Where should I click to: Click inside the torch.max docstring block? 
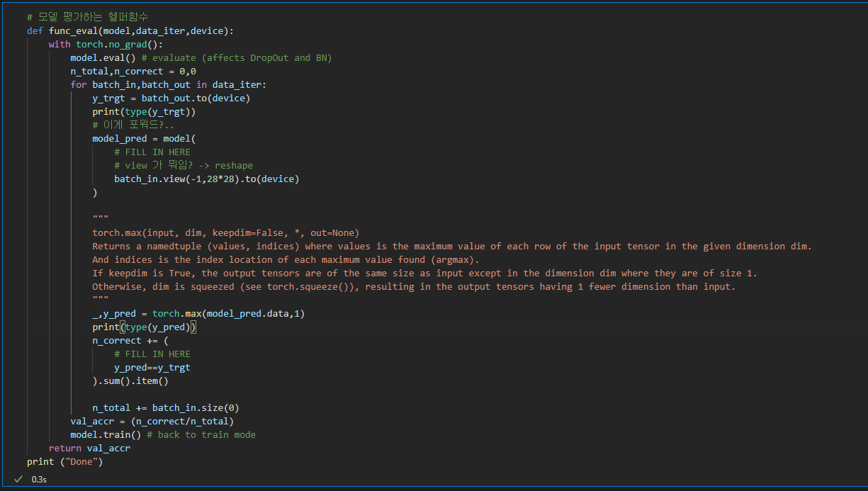tap(283, 259)
